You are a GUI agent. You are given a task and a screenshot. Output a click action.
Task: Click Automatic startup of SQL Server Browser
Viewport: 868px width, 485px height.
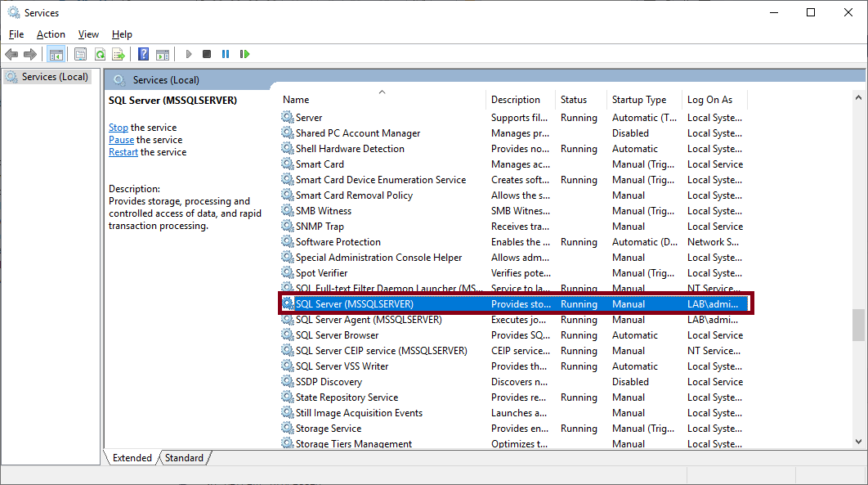click(635, 335)
